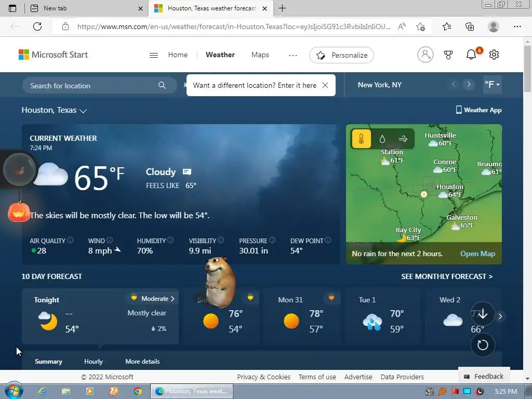The width and height of the screenshot is (532, 399).
Task: Open Privacy & Cookies link
Action: [263, 377]
